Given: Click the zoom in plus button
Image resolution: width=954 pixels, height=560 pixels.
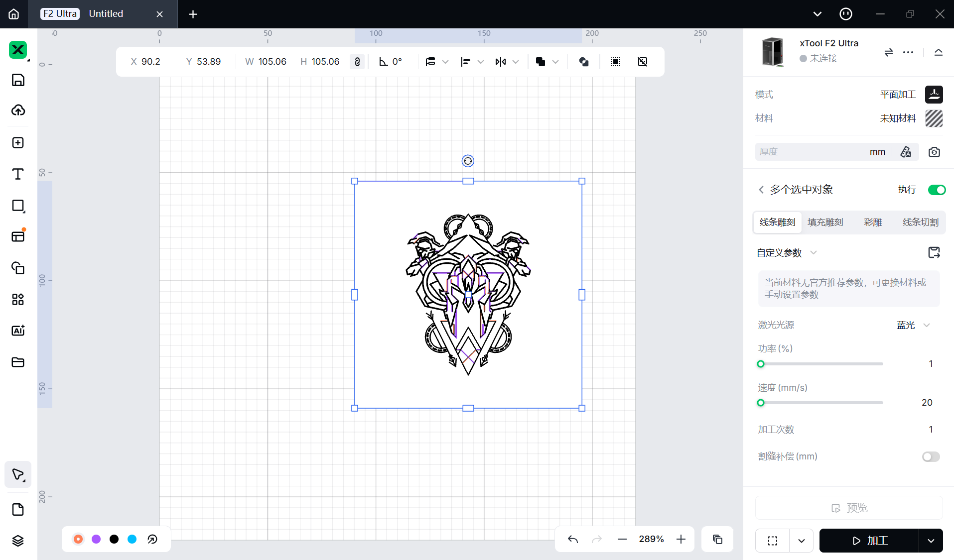Looking at the screenshot, I should coord(681,539).
